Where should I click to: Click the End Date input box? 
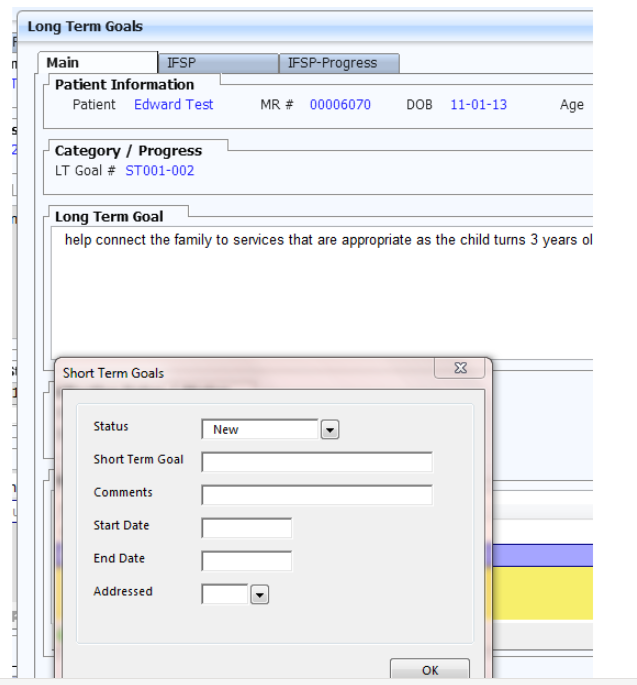pyautogui.click(x=246, y=561)
